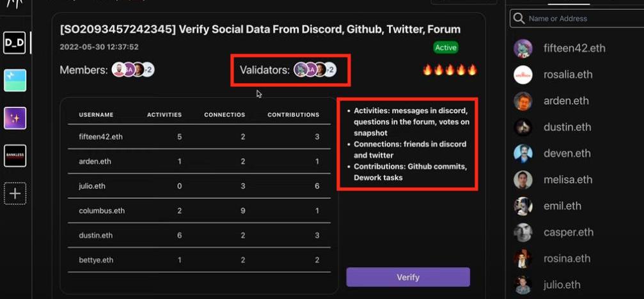Image resolution: width=644 pixels, height=299 pixels.
Task: Click the Username column header
Action: pos(96,115)
